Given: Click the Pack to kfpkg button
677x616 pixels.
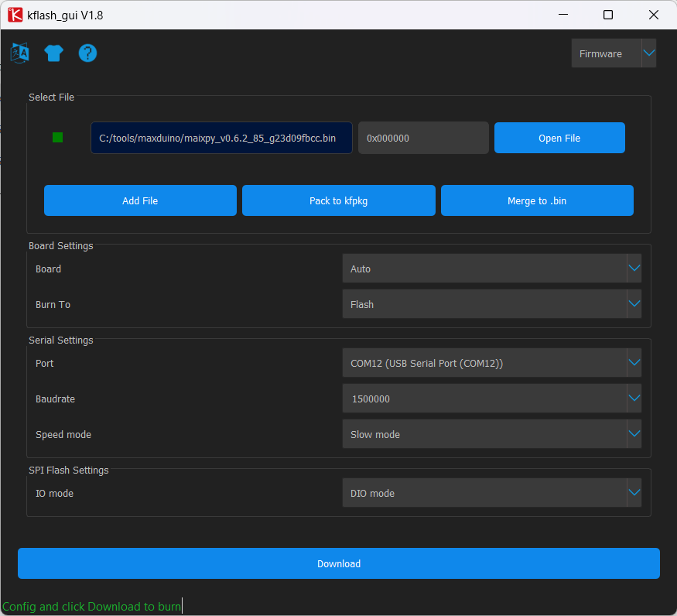Looking at the screenshot, I should click(339, 200).
